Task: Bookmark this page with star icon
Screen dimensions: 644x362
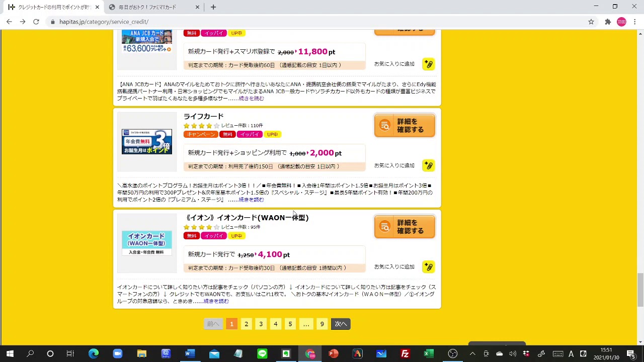Action: 591,22
